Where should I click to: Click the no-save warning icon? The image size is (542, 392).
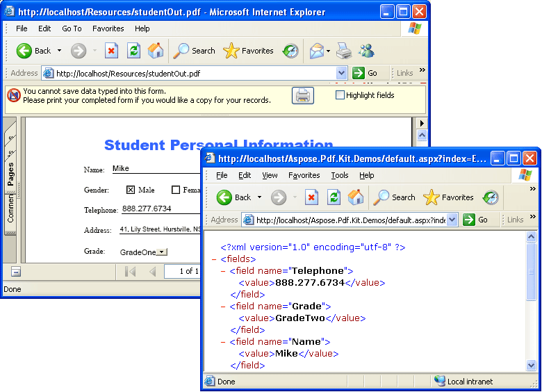click(x=14, y=95)
